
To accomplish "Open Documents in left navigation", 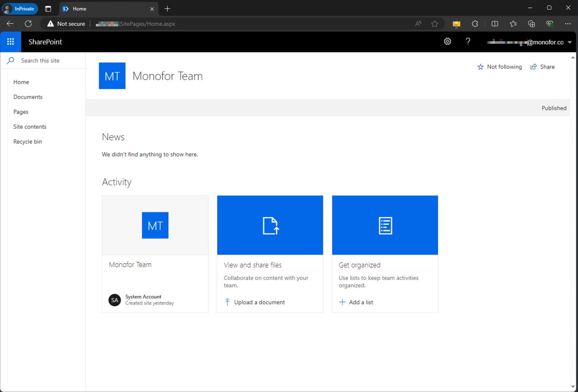I will tap(28, 97).
